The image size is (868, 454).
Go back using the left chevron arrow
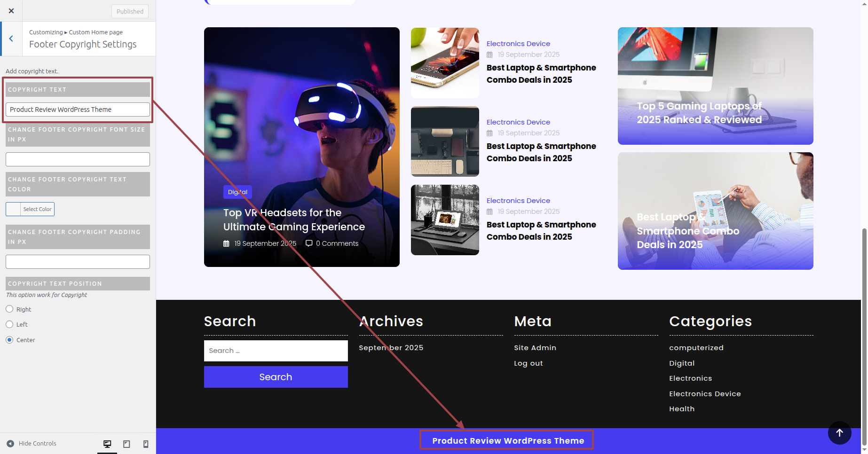point(11,39)
